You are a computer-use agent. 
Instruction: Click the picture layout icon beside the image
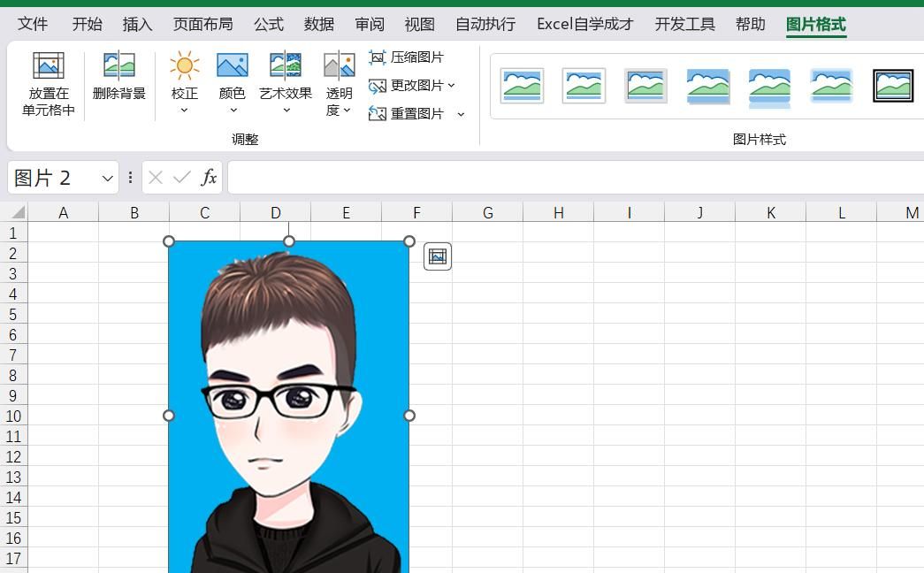[437, 256]
